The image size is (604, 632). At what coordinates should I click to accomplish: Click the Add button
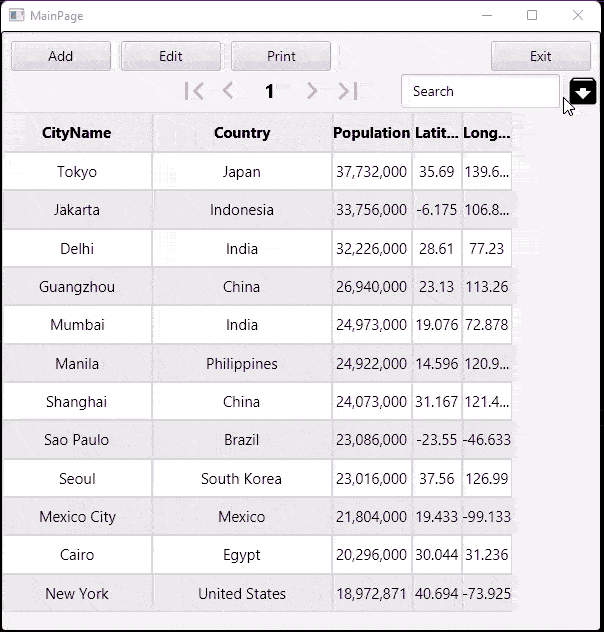click(61, 56)
